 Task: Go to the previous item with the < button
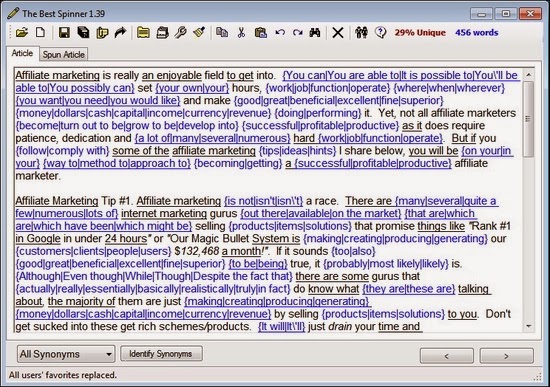(x=447, y=356)
